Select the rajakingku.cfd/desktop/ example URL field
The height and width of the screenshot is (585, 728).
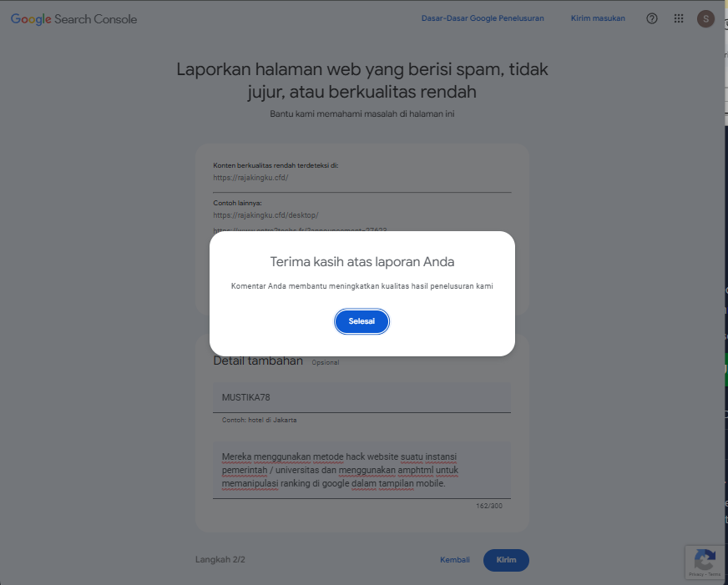(361, 215)
